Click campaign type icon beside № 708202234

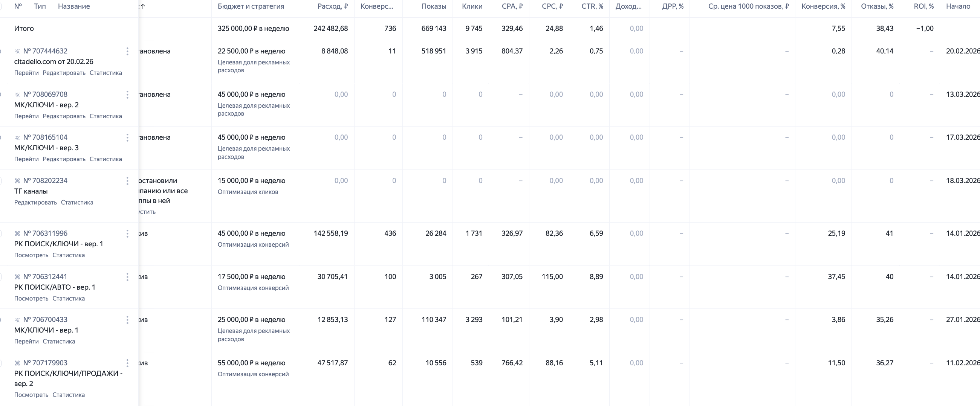click(17, 181)
